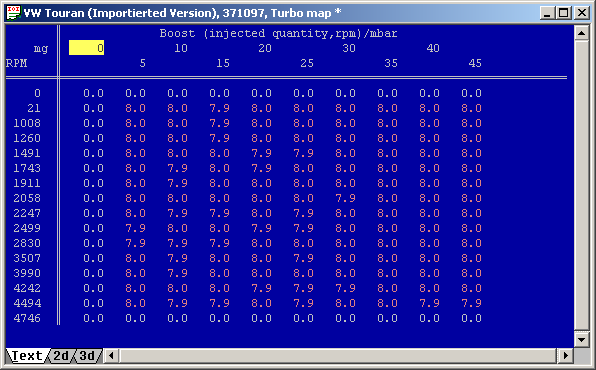Click the horizontal scrollbar right arrow
596x370 pixels.
566,356
